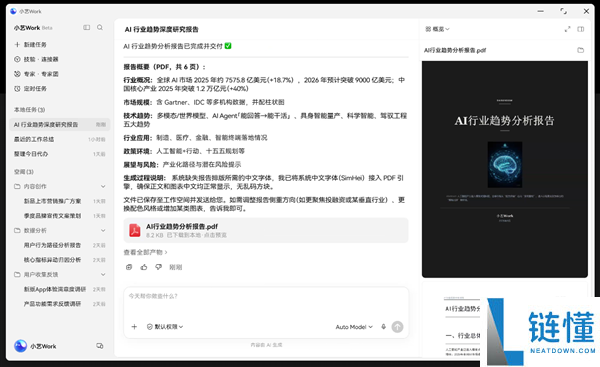The height and width of the screenshot is (367, 600).
Task: Dislike the response with thumbs-down
Action: (x=158, y=267)
